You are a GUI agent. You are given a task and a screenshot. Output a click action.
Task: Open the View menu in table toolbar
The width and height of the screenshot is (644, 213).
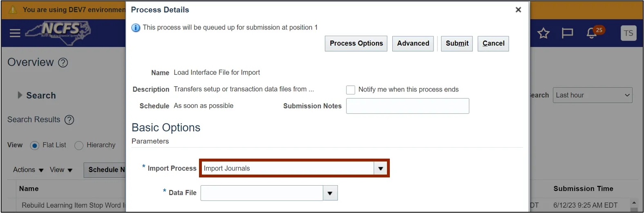point(61,170)
